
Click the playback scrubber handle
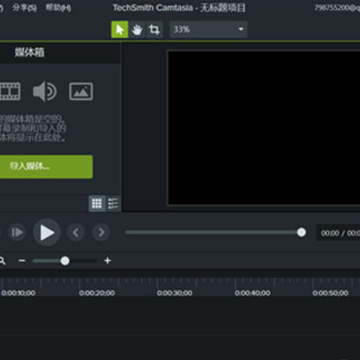click(x=301, y=232)
